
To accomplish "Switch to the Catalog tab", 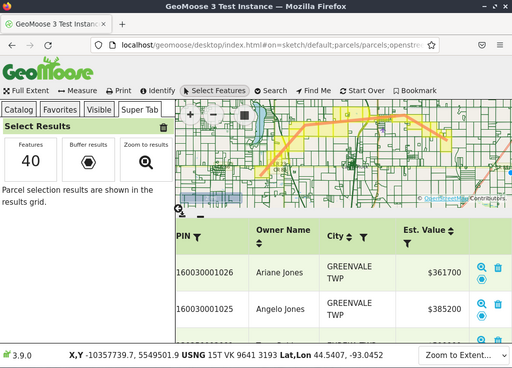I will point(19,110).
